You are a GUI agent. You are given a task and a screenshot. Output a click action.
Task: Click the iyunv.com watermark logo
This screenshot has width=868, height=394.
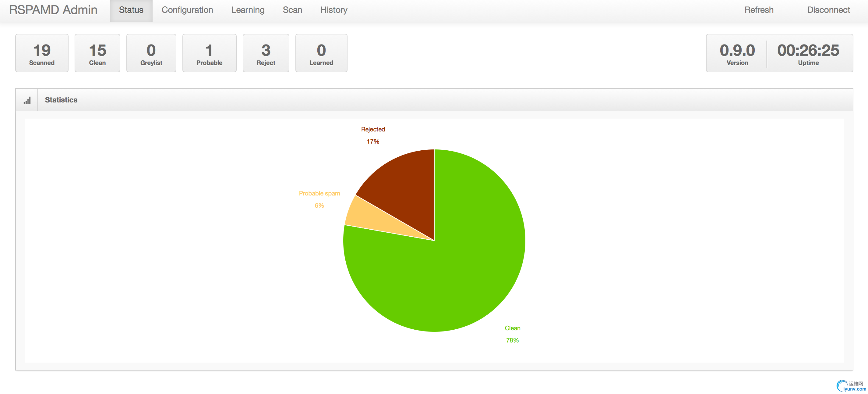coord(851,386)
